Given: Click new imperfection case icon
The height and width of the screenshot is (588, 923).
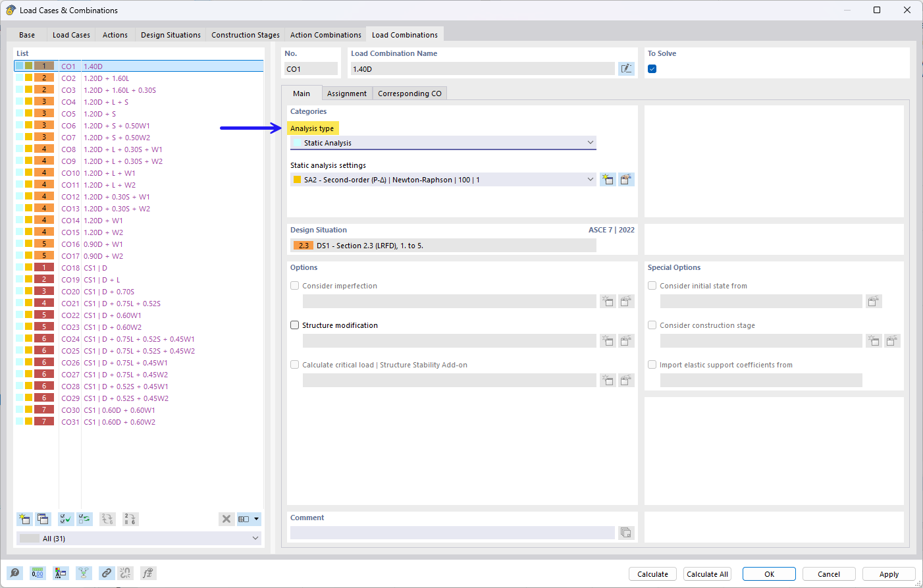Looking at the screenshot, I should click(x=608, y=302).
